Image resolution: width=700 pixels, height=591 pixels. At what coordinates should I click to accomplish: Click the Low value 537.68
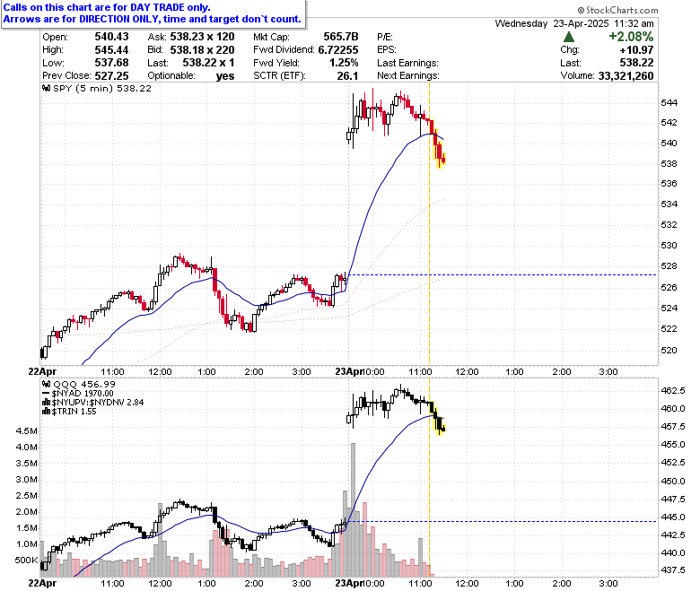click(x=111, y=63)
